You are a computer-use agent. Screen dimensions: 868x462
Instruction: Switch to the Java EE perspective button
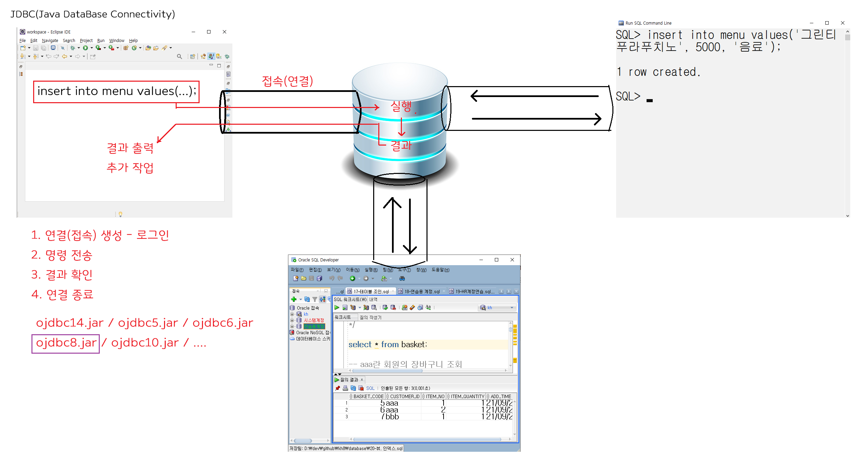[x=211, y=56]
